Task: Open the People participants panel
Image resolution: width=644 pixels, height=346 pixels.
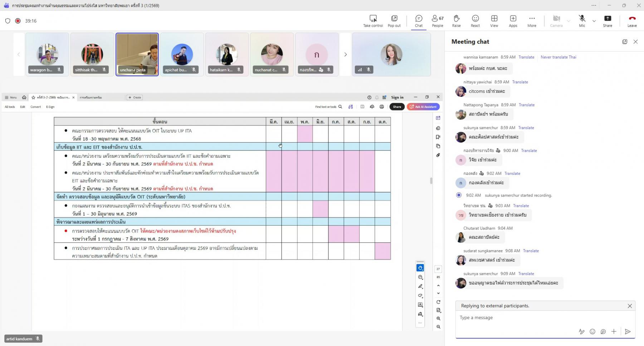Action: click(437, 21)
